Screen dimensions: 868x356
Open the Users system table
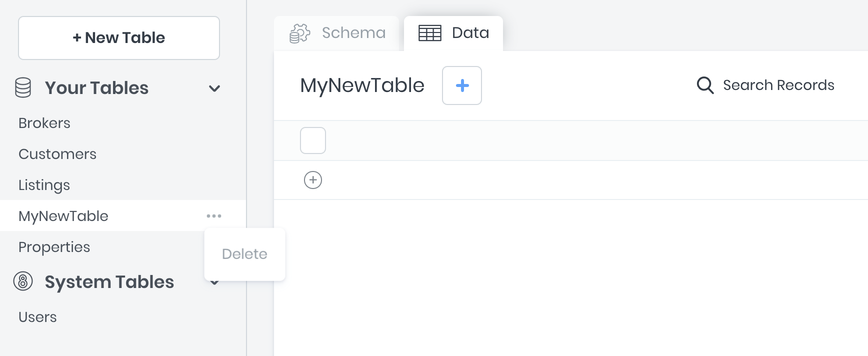tap(37, 317)
